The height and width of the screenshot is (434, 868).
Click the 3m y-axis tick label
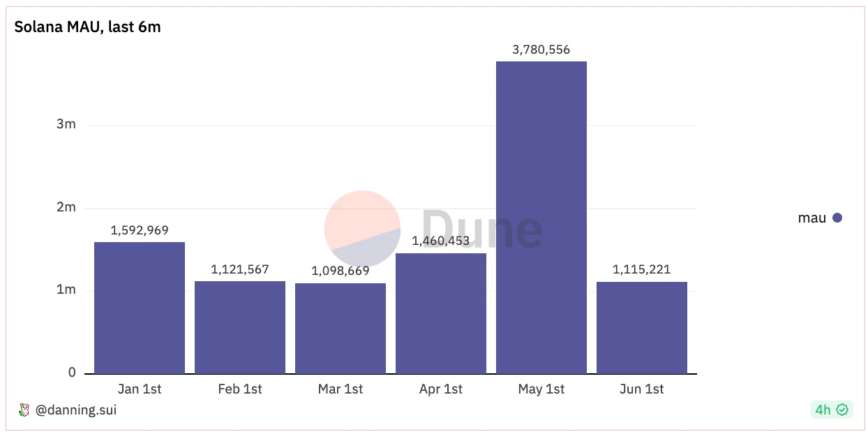coord(66,125)
